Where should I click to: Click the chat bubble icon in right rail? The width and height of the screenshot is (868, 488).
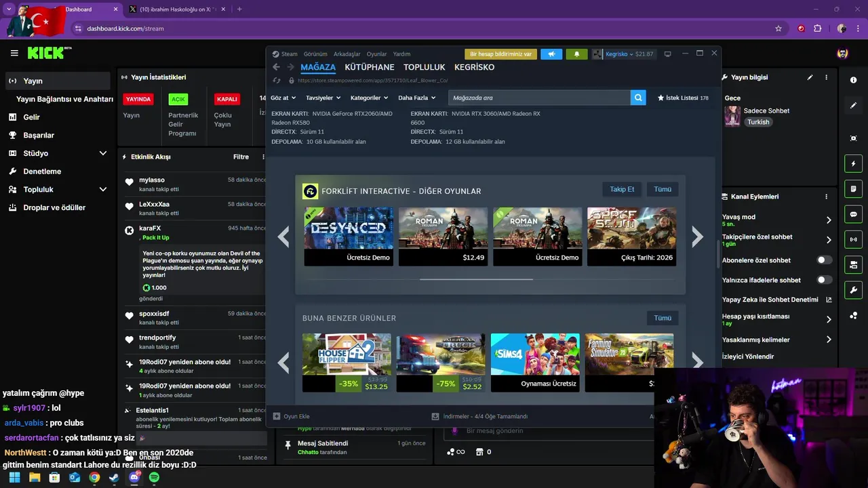853,214
